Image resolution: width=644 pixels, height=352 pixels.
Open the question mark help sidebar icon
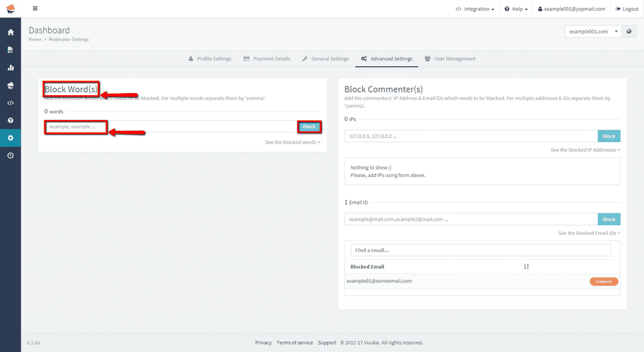point(10,121)
